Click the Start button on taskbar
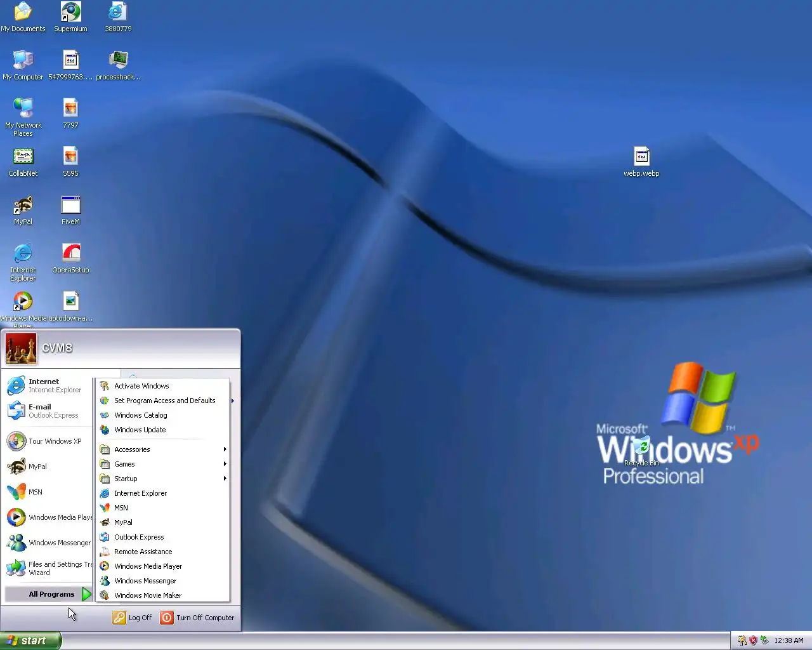This screenshot has width=812, height=650. click(30, 640)
